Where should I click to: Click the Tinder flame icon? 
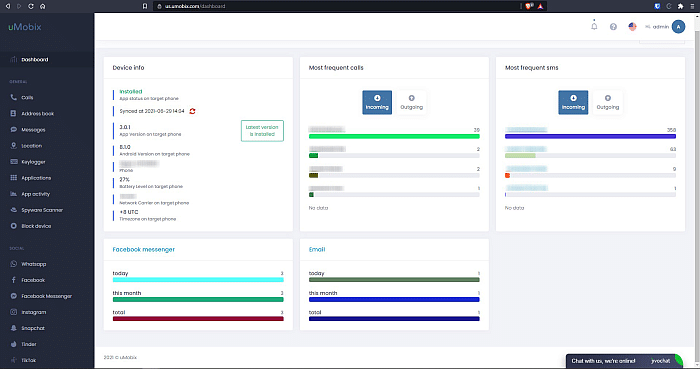[13, 344]
